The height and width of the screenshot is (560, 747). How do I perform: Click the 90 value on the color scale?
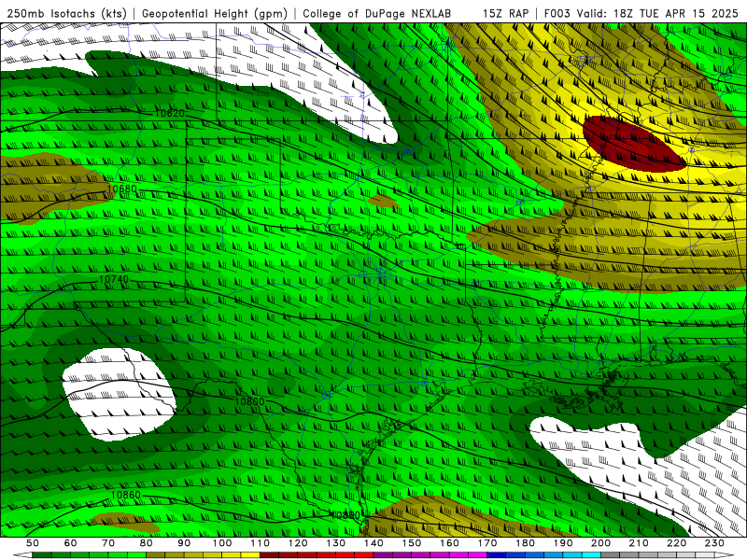pyautogui.click(x=184, y=543)
